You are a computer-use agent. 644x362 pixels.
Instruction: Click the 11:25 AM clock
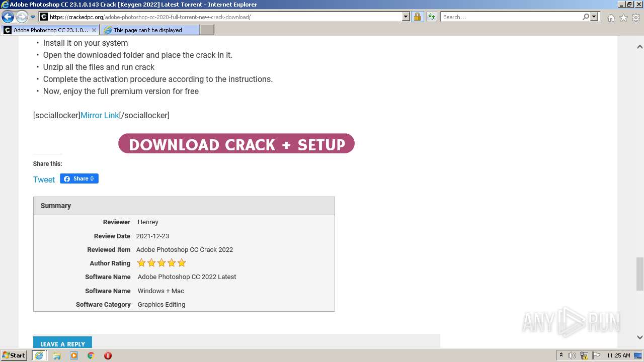pos(618,355)
